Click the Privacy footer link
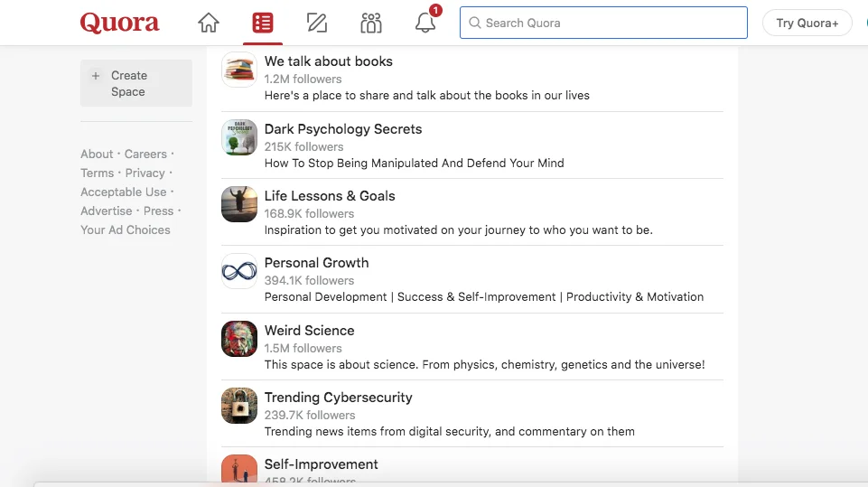 point(145,173)
